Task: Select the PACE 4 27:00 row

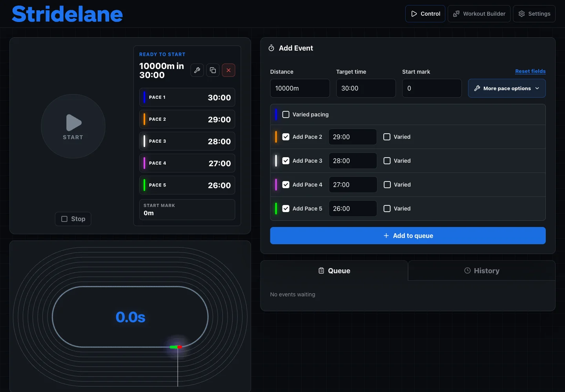Action: (x=187, y=163)
